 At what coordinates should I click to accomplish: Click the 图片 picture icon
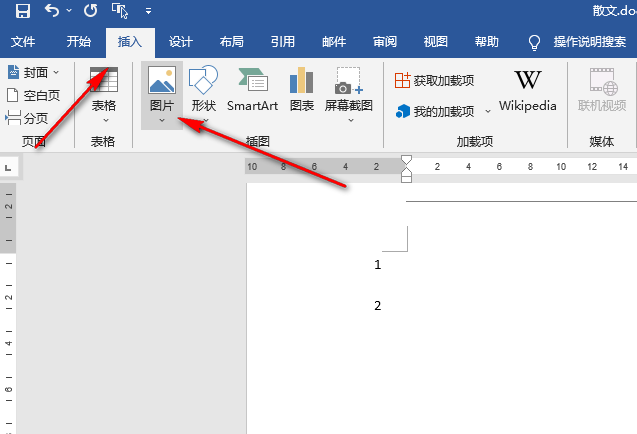tap(162, 80)
